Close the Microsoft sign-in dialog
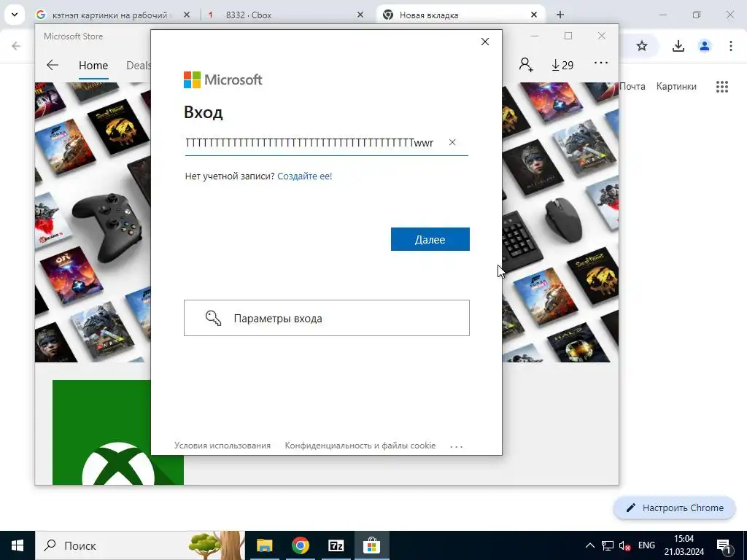The image size is (747, 560). tap(485, 42)
